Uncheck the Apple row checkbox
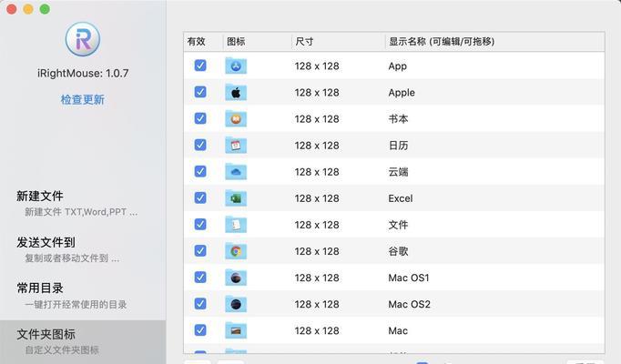Image resolution: width=621 pixels, height=364 pixels. [200, 92]
